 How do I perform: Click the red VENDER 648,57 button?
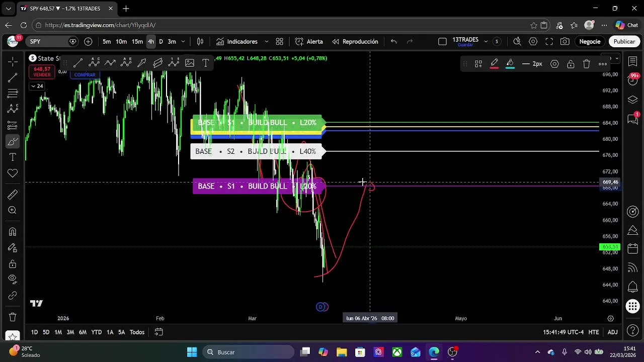(x=42, y=72)
